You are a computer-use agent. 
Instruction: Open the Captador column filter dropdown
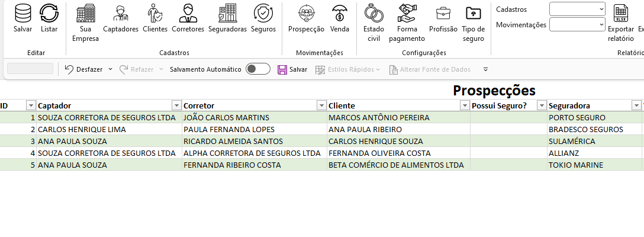tap(176, 105)
